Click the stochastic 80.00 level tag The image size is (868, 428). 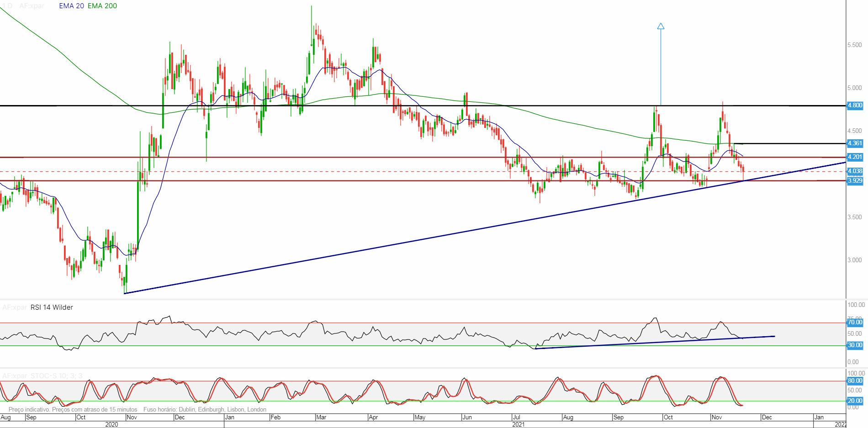[x=855, y=381]
